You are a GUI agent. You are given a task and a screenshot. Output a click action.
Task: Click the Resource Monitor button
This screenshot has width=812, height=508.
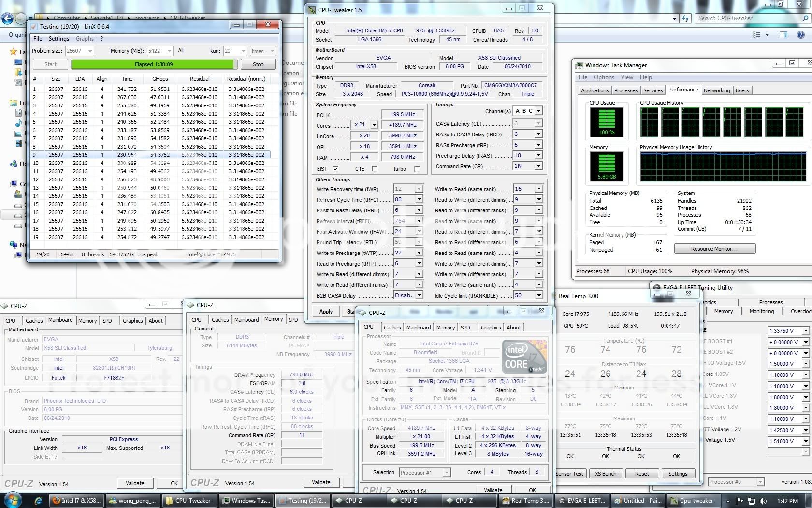coord(714,249)
